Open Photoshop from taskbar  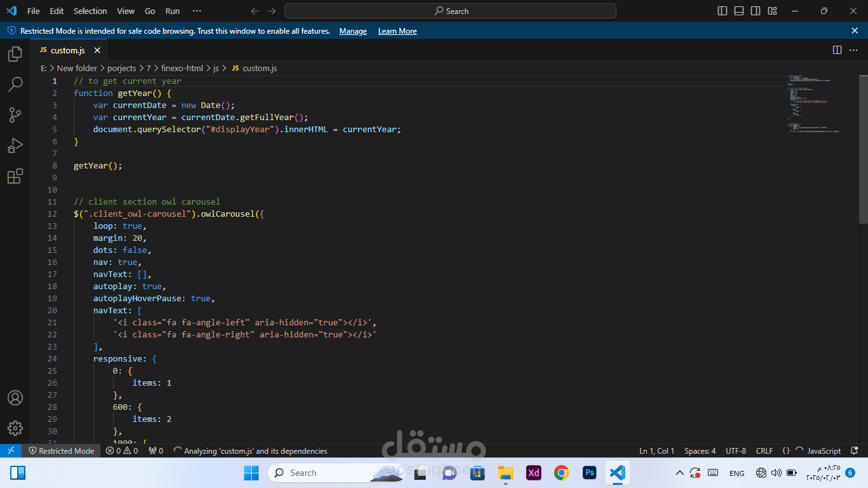pos(589,473)
